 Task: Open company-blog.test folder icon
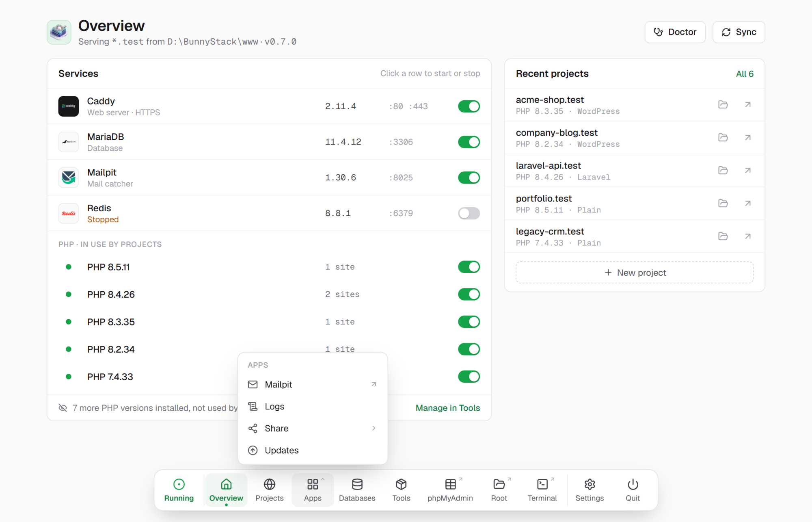[x=723, y=137]
